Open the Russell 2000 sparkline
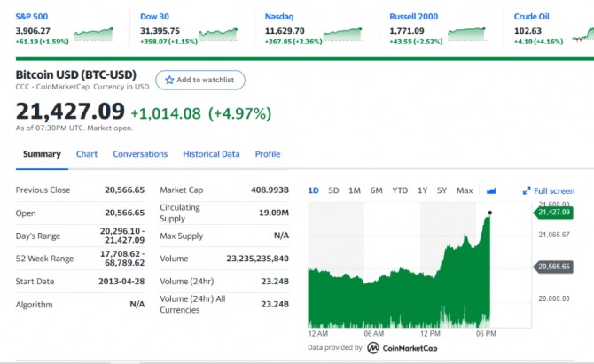 466,34
